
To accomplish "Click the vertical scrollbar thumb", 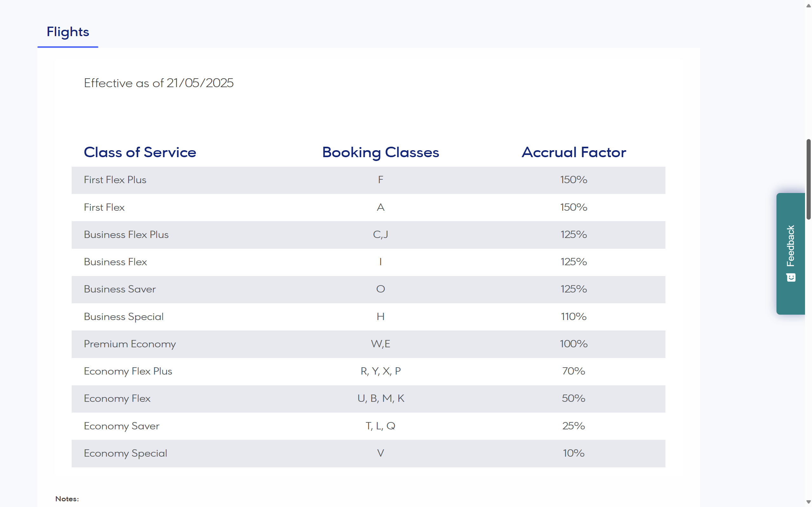I will [808, 179].
